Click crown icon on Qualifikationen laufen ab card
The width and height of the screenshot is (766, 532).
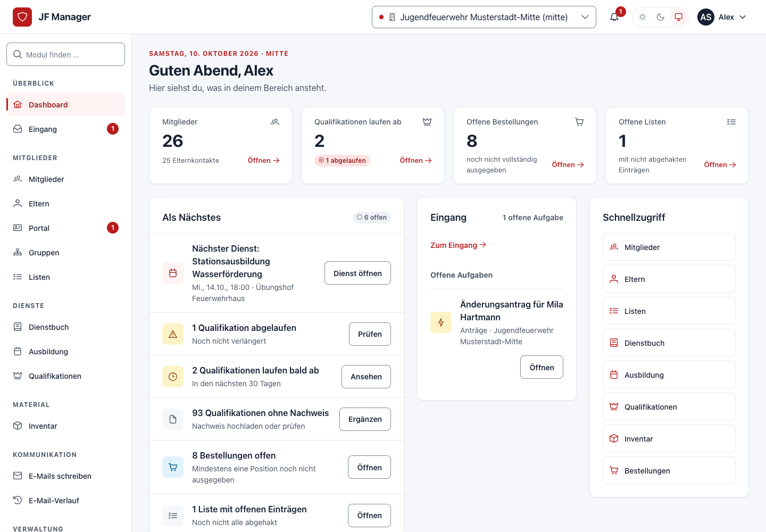tap(427, 122)
